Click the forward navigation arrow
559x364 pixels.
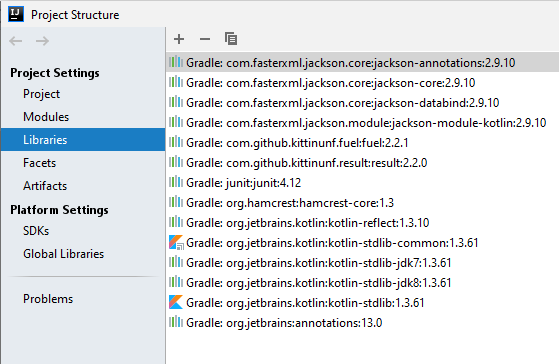[42, 41]
